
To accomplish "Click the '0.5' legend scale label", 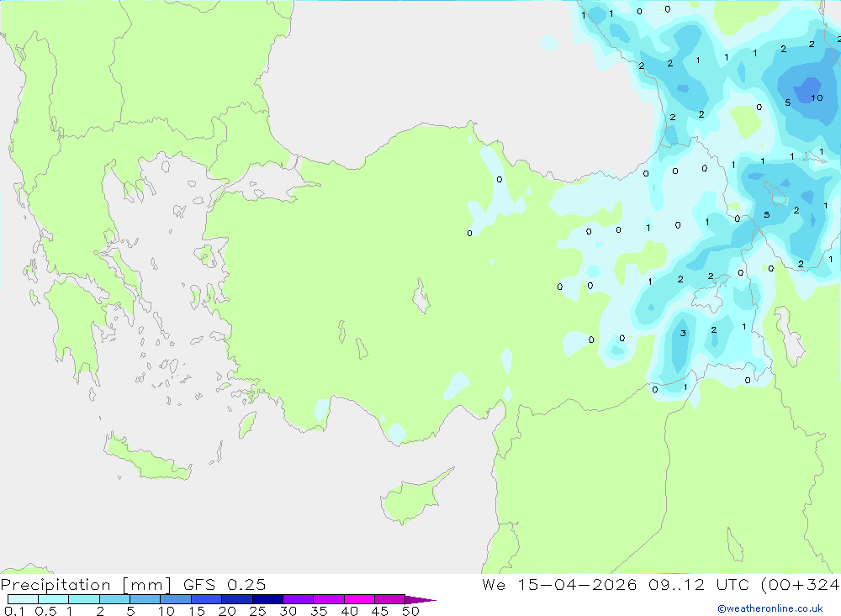I will (x=45, y=611).
